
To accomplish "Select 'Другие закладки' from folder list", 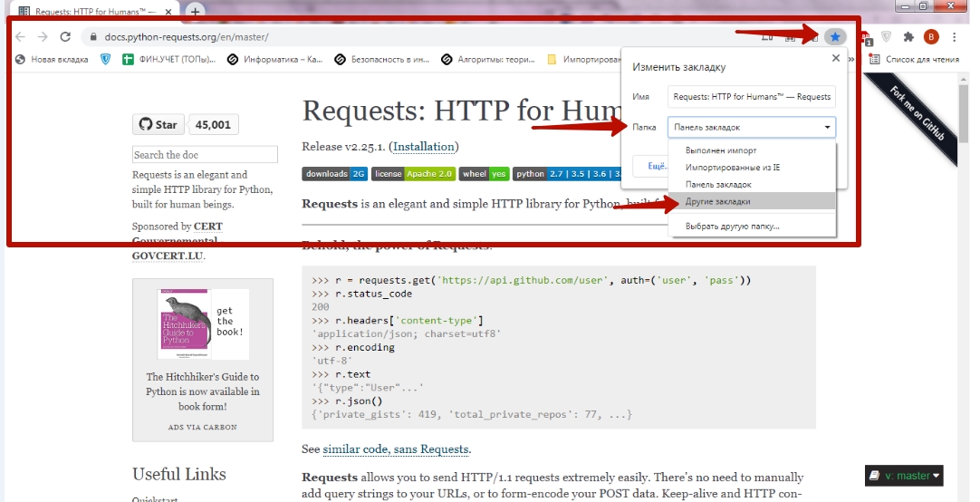I will [x=717, y=201].
